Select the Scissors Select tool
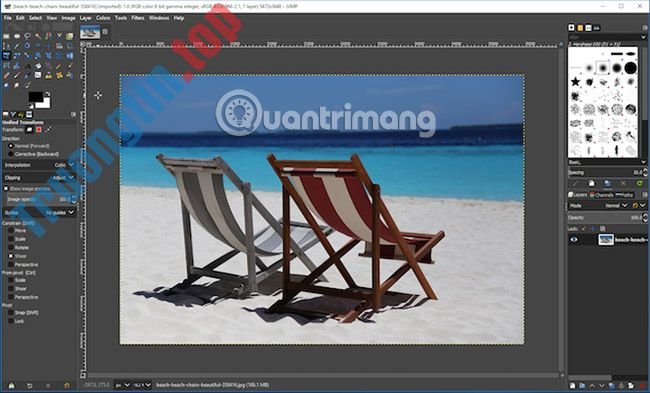Screen dimensions: 650x393 pos(59,36)
